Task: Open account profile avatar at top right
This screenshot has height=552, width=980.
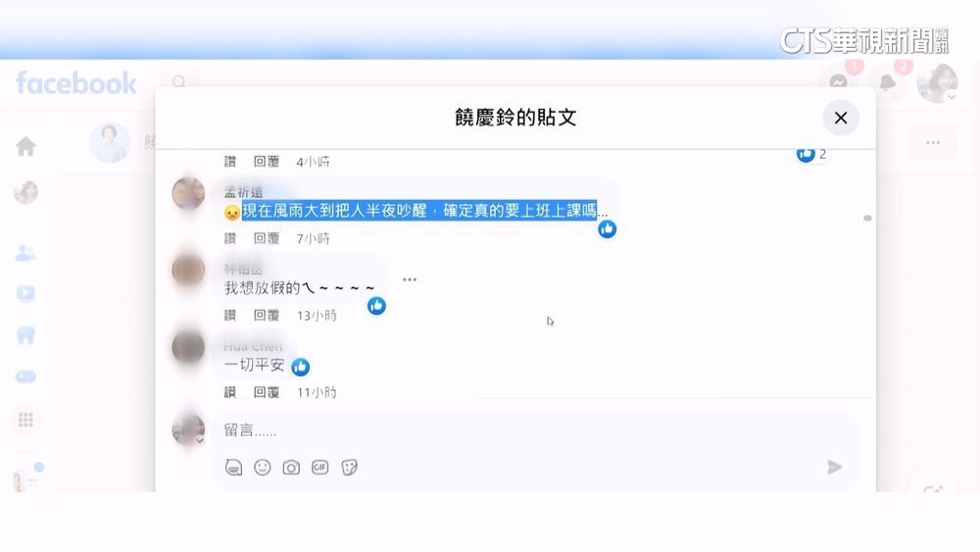Action: [x=937, y=82]
